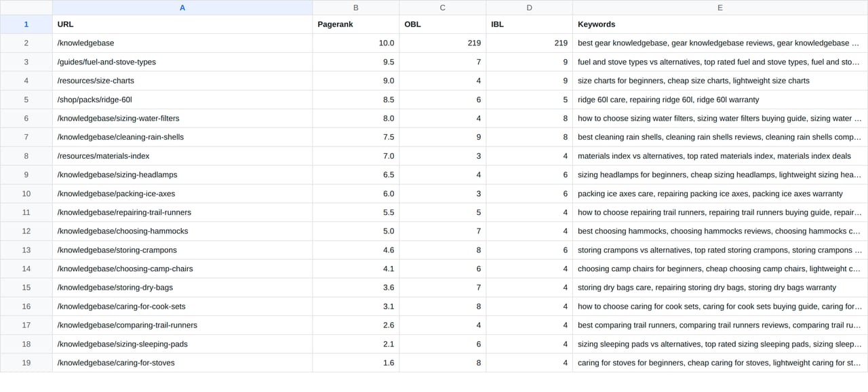Image resolution: width=868 pixels, height=392 pixels.
Task: Click keywords cell 'packing ice axes care'
Action: tap(720, 193)
